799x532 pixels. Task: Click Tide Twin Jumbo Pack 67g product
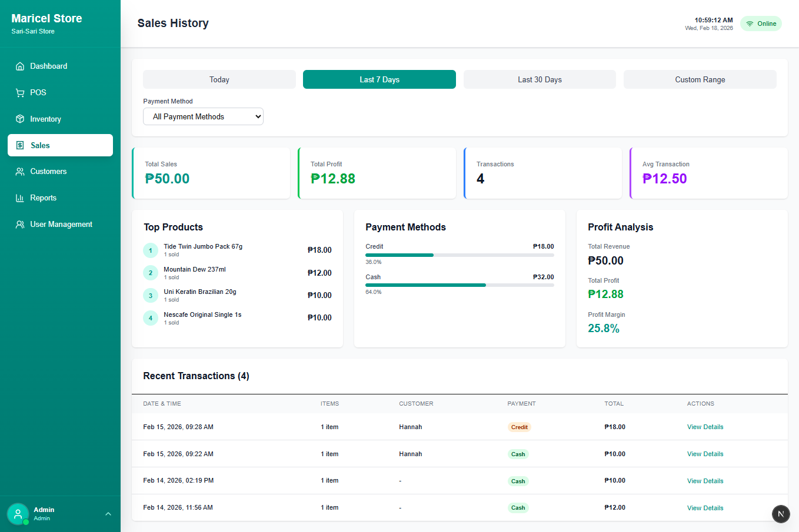(203, 247)
